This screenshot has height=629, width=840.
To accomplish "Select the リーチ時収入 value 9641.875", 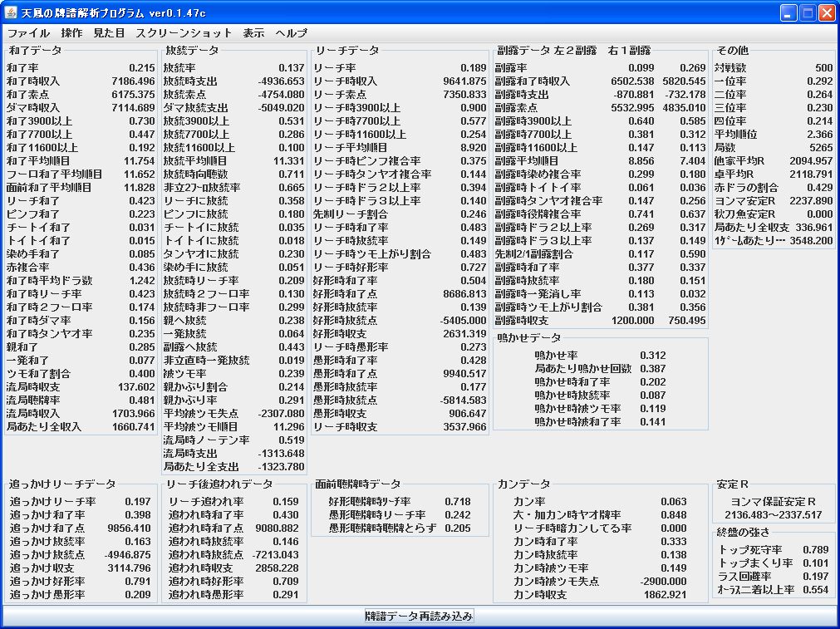I will [x=464, y=81].
